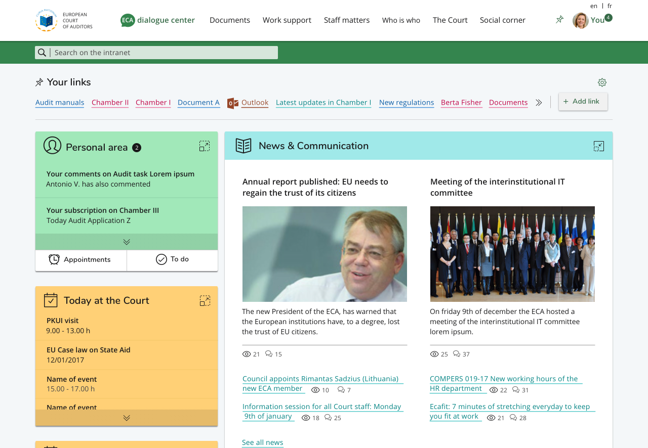
Task: Switch language to en
Action: click(x=593, y=6)
